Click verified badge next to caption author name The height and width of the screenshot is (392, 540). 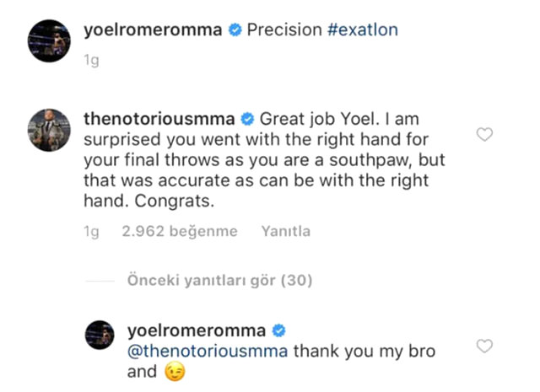coord(235,30)
